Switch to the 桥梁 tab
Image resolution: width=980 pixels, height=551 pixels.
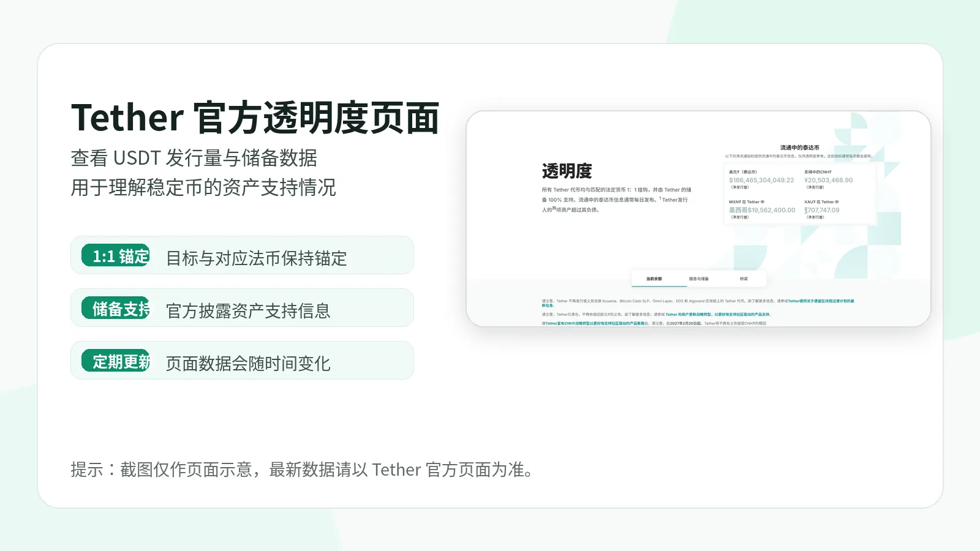pyautogui.click(x=744, y=279)
